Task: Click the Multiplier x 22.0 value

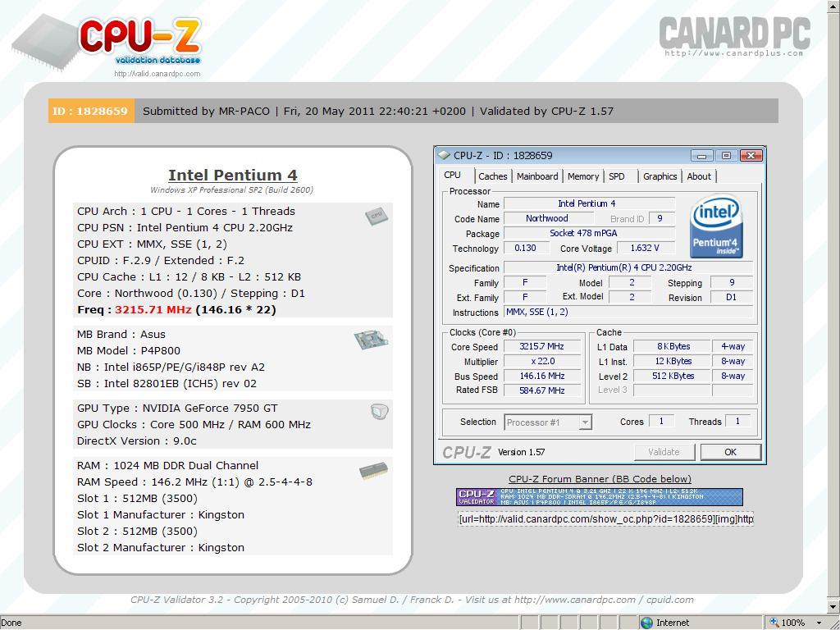Action: (x=542, y=362)
